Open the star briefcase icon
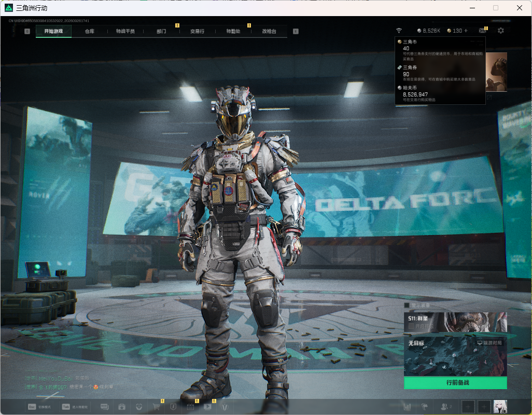 (122, 407)
